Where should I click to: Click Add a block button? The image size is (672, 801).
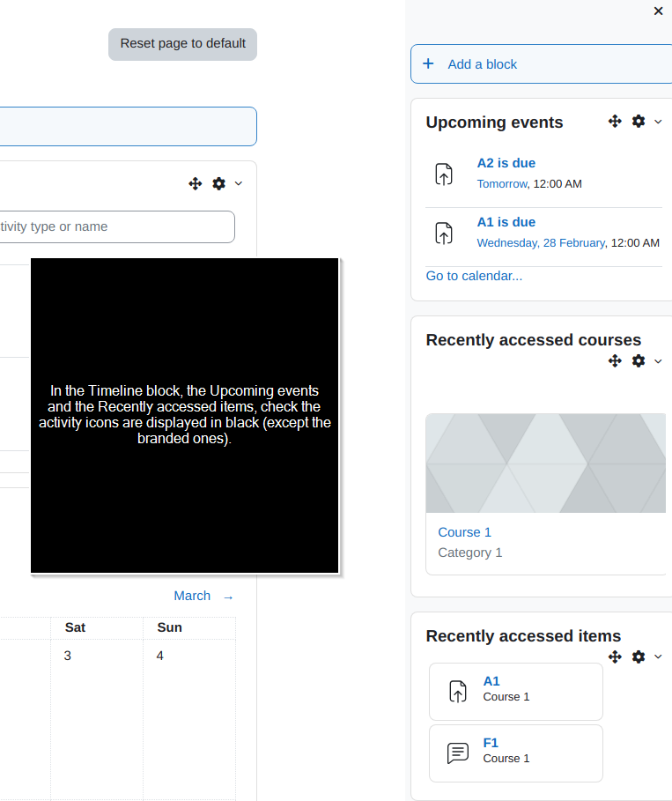click(542, 63)
